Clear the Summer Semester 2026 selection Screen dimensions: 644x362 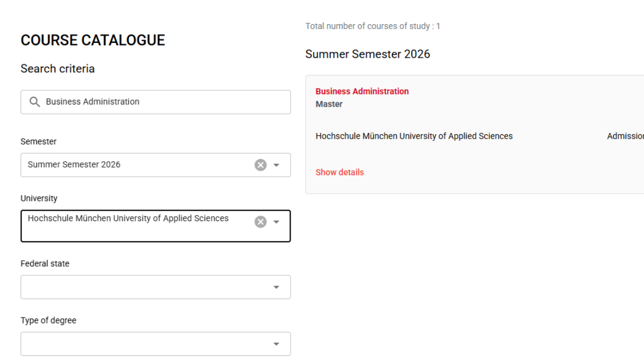[260, 165]
